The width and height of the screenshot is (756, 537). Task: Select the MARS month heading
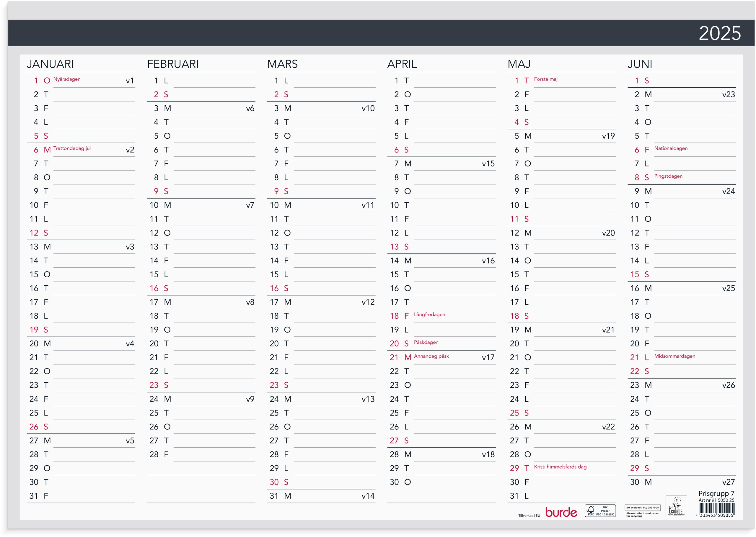pos(282,64)
